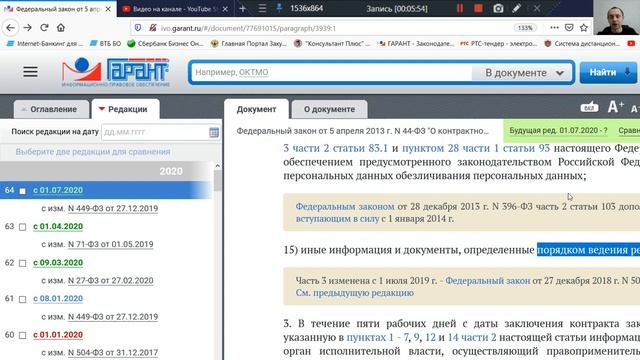
Task: Open the 'Главная Портал Заку...' bookmark
Action: point(249,43)
